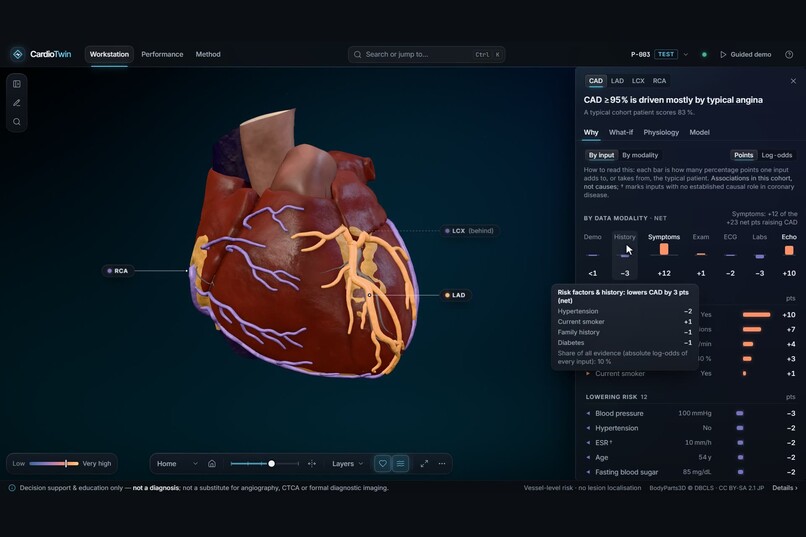Open the more options ellipsis menu
The height and width of the screenshot is (537, 806).
[x=442, y=464]
